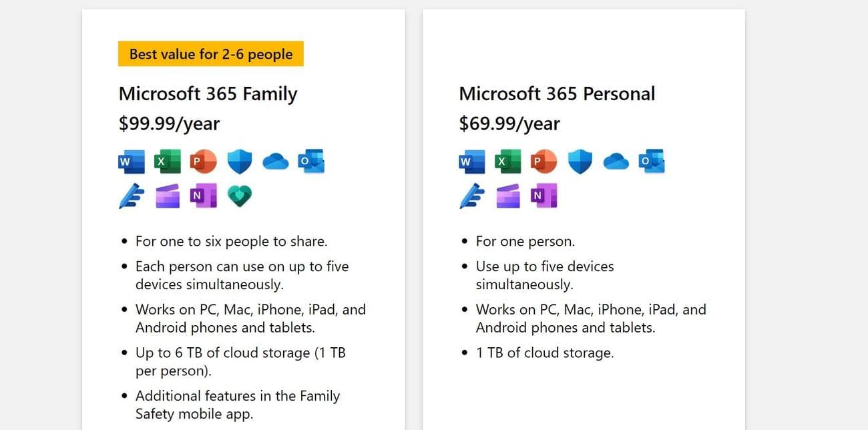Image resolution: width=868 pixels, height=430 pixels.
Task: Select the Excel icon under Microsoft 365 Personal
Action: tap(508, 161)
